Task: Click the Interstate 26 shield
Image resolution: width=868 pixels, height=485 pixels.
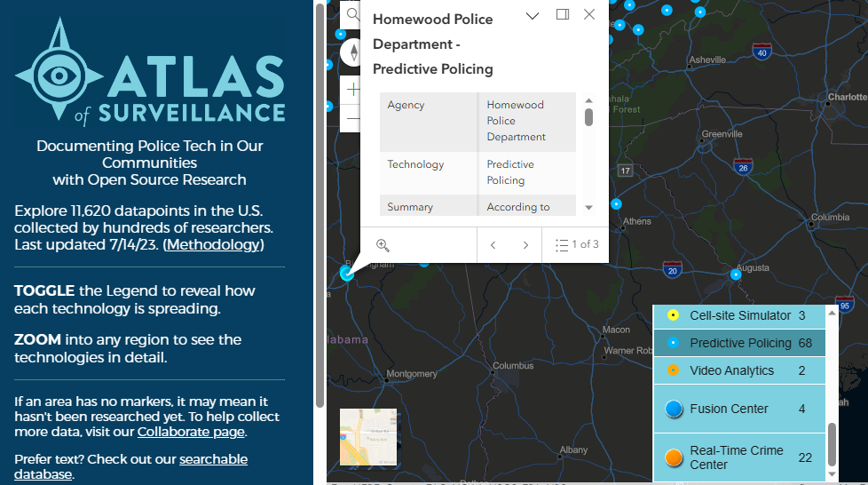Action: point(743,167)
